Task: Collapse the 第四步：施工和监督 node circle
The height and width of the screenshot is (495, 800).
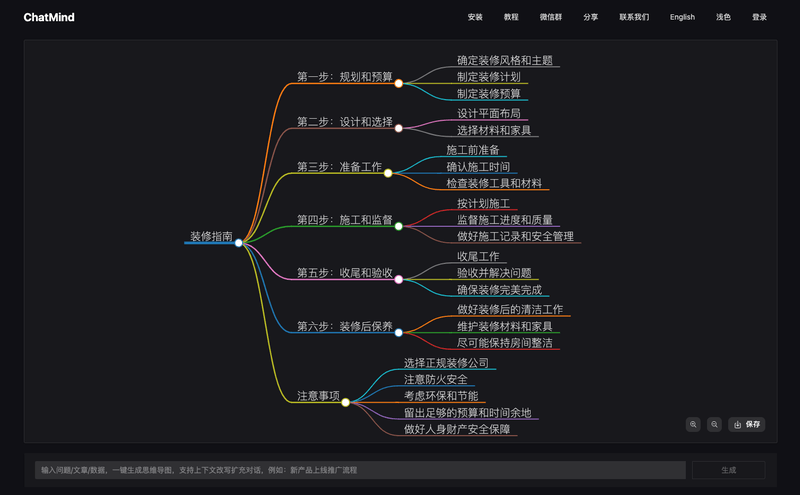Action: [x=399, y=226]
